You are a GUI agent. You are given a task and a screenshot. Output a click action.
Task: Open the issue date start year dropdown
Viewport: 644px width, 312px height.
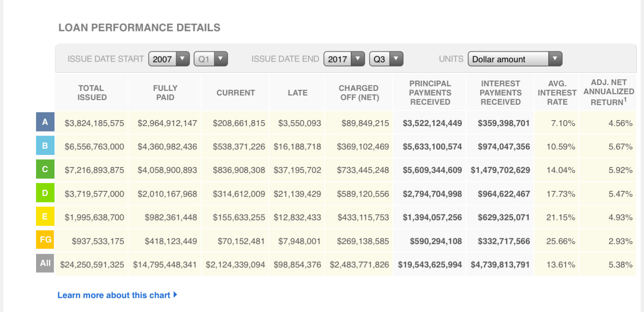coord(169,59)
